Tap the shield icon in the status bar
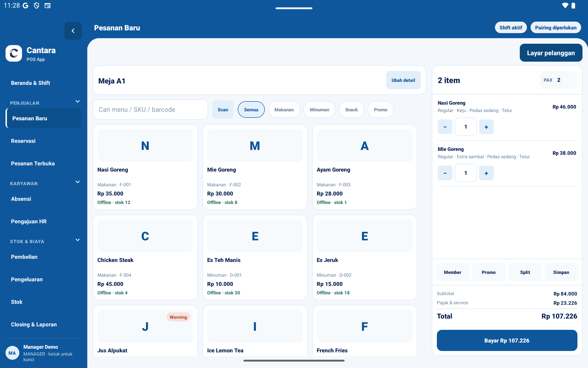588x368 pixels. coord(37,6)
